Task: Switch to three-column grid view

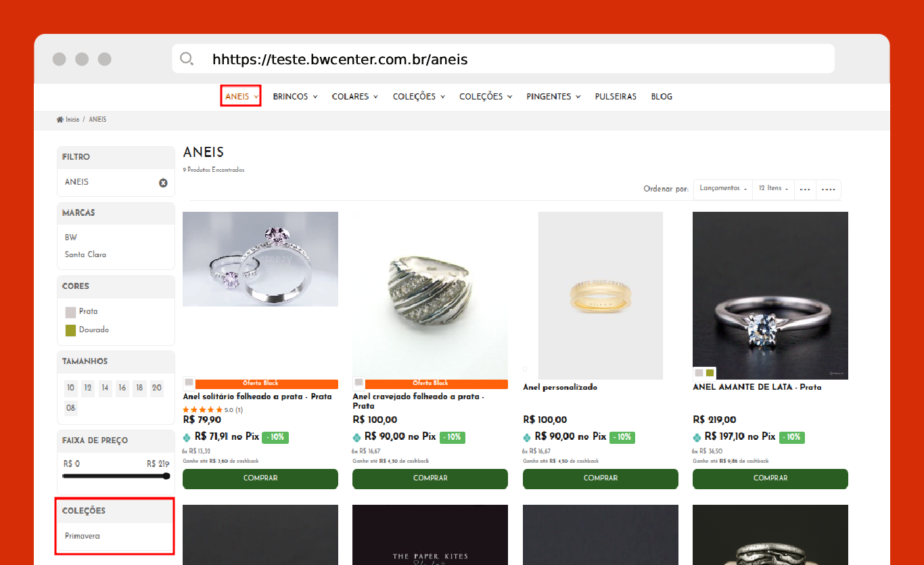Action: (804, 189)
